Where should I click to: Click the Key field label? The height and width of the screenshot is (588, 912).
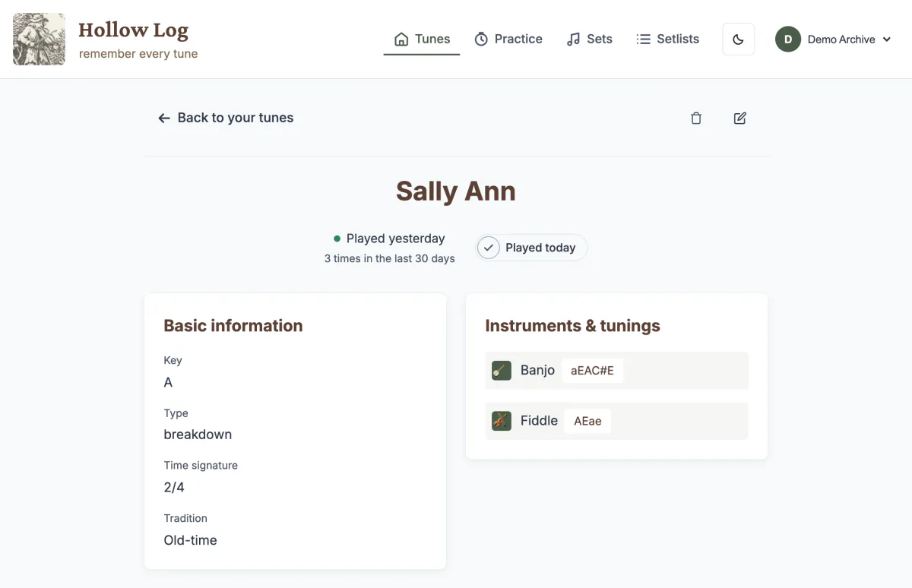coord(173,360)
